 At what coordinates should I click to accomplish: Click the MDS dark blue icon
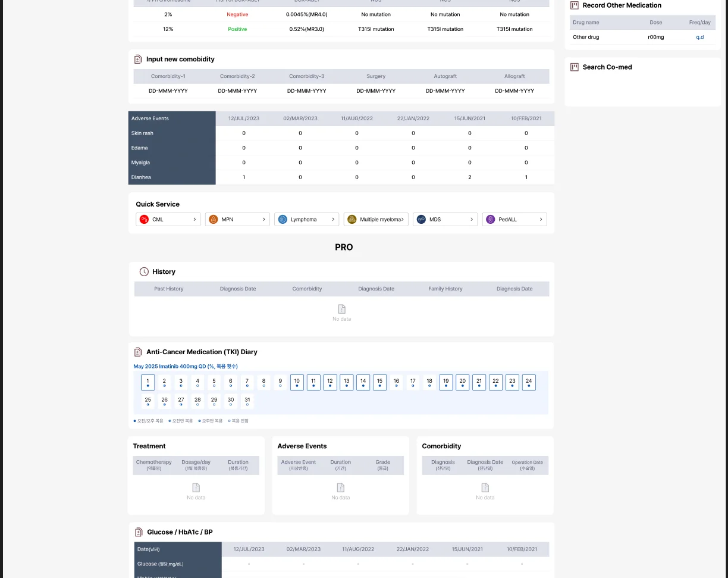421,220
